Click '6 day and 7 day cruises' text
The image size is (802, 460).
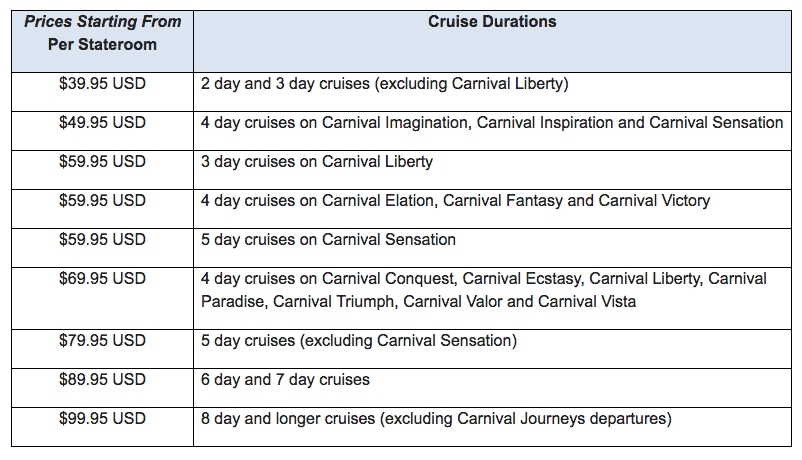(x=285, y=380)
